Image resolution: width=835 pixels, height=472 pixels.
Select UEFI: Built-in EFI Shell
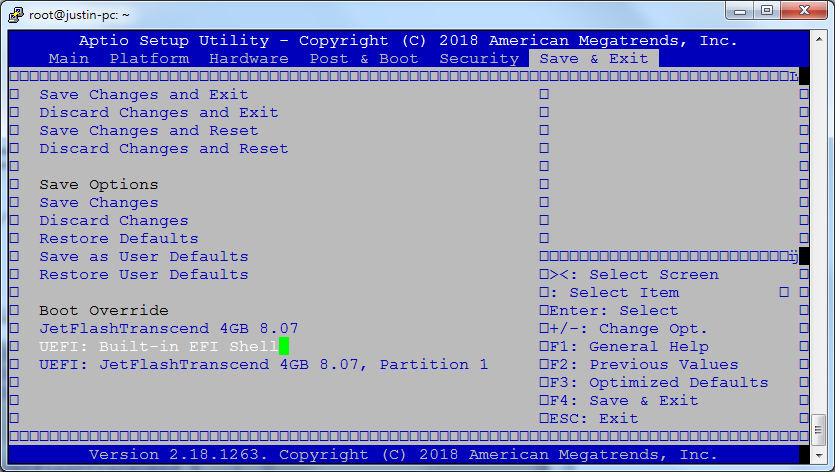pos(159,347)
